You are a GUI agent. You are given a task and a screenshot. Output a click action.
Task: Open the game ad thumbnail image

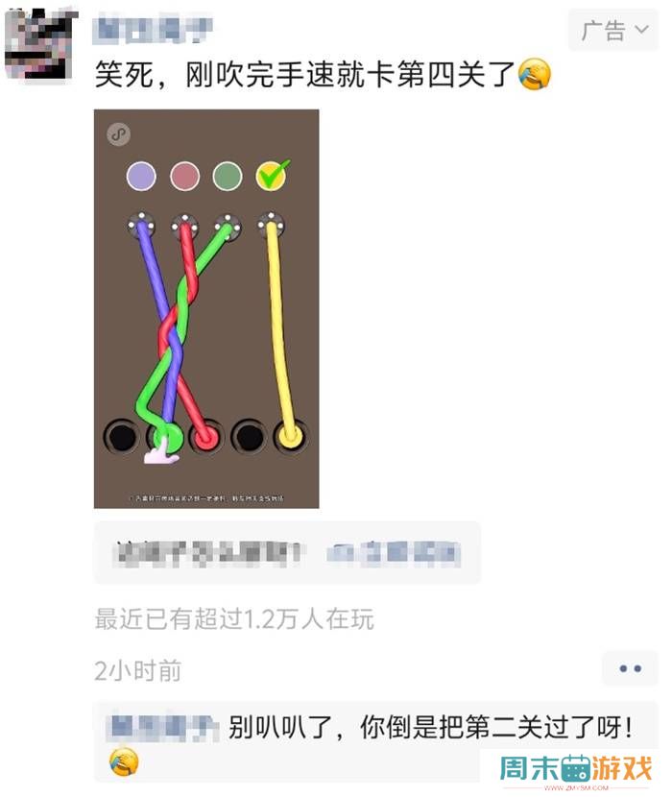(206, 308)
